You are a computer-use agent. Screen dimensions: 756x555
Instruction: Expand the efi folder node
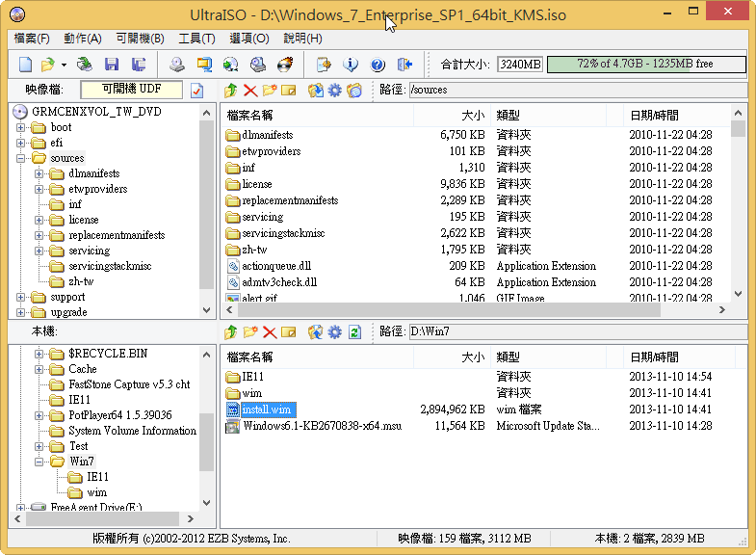(21, 144)
